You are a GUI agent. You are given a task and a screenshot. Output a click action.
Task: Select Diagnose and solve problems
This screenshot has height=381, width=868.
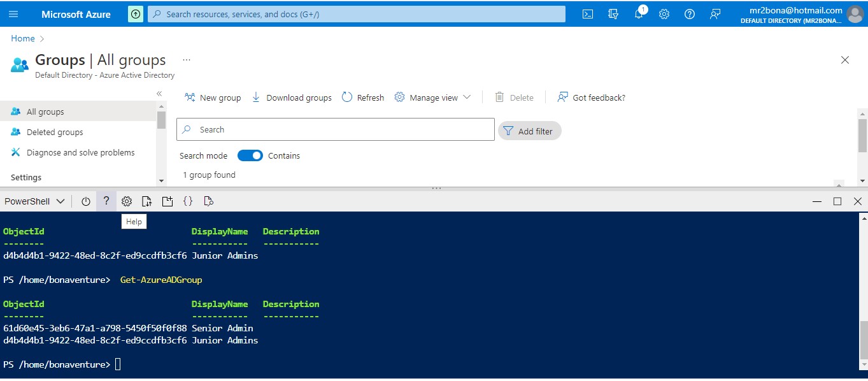[81, 152]
